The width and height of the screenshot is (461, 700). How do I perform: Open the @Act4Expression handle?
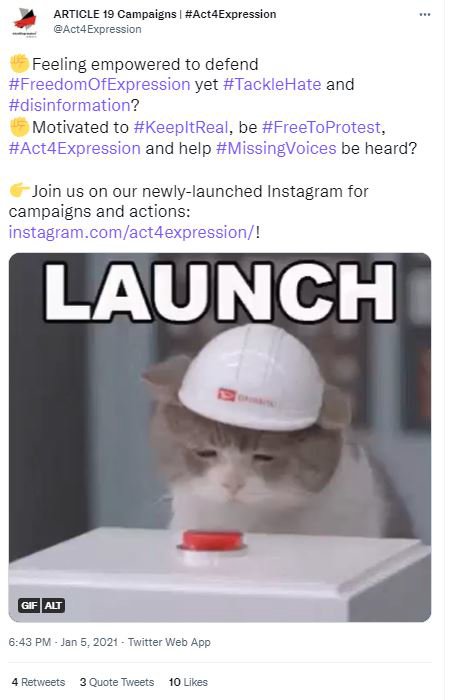point(97,29)
